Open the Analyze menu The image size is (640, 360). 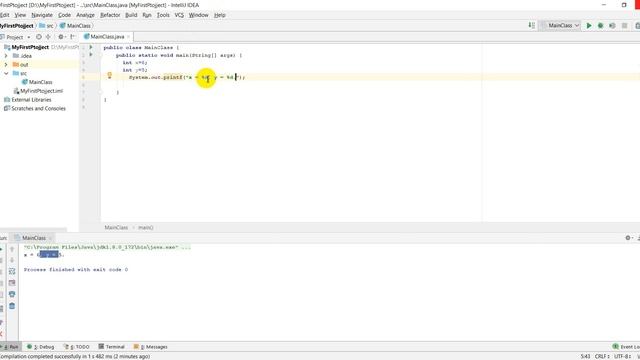85,15
